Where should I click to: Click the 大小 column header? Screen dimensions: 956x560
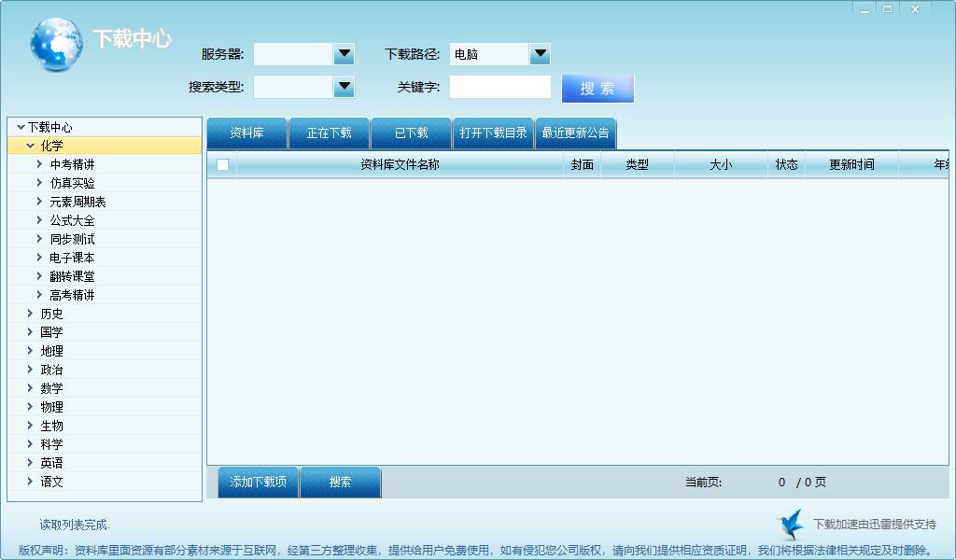tap(721, 164)
